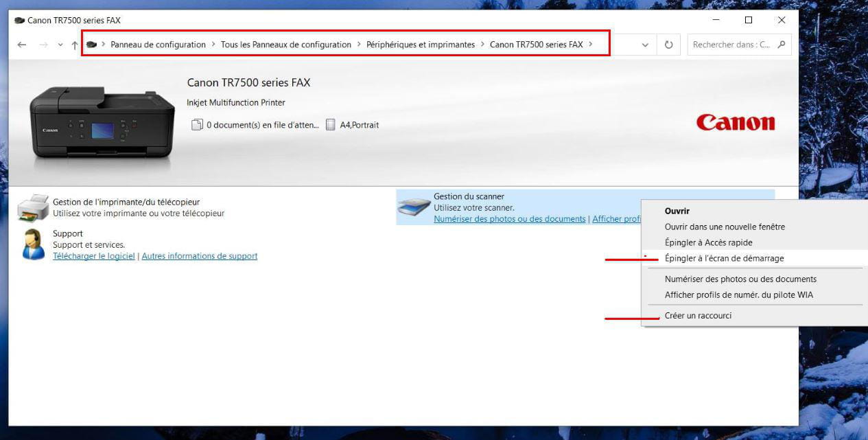Image resolution: width=868 pixels, height=440 pixels.
Task: Select the A4,Portrait text
Action: click(360, 125)
